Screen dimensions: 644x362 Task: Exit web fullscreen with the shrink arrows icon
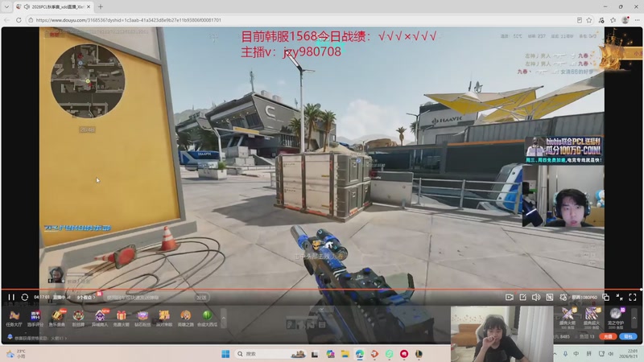pos(619,297)
